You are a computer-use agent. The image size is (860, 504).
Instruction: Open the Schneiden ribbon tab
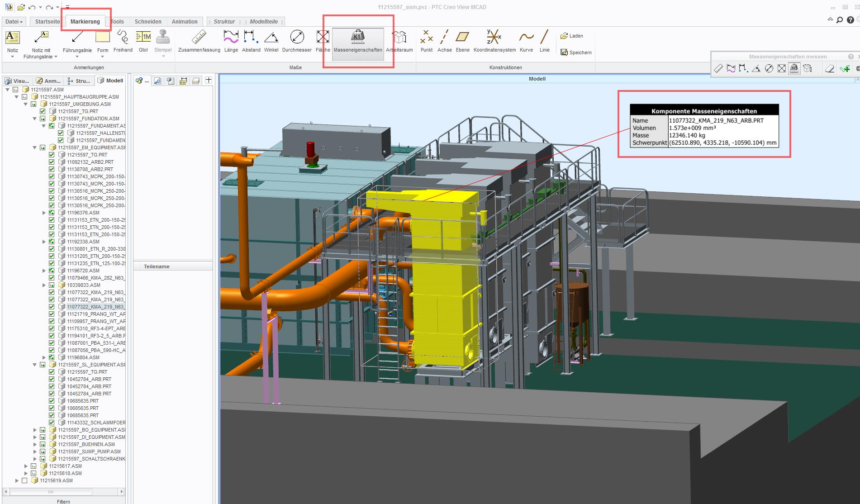[x=148, y=22]
